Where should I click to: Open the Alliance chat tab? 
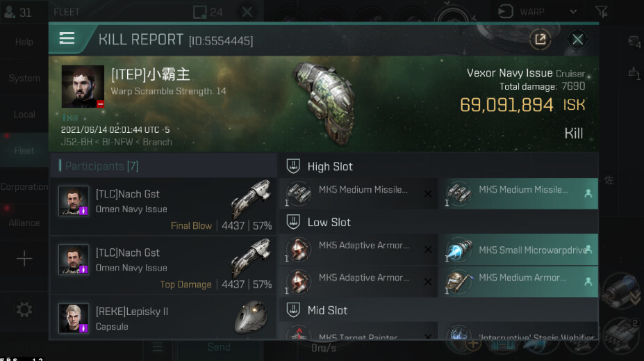(x=24, y=223)
